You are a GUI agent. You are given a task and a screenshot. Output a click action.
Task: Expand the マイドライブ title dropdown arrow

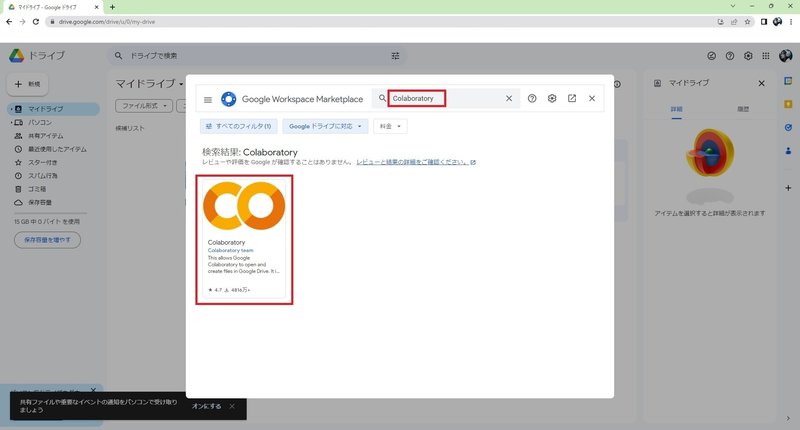(x=181, y=84)
